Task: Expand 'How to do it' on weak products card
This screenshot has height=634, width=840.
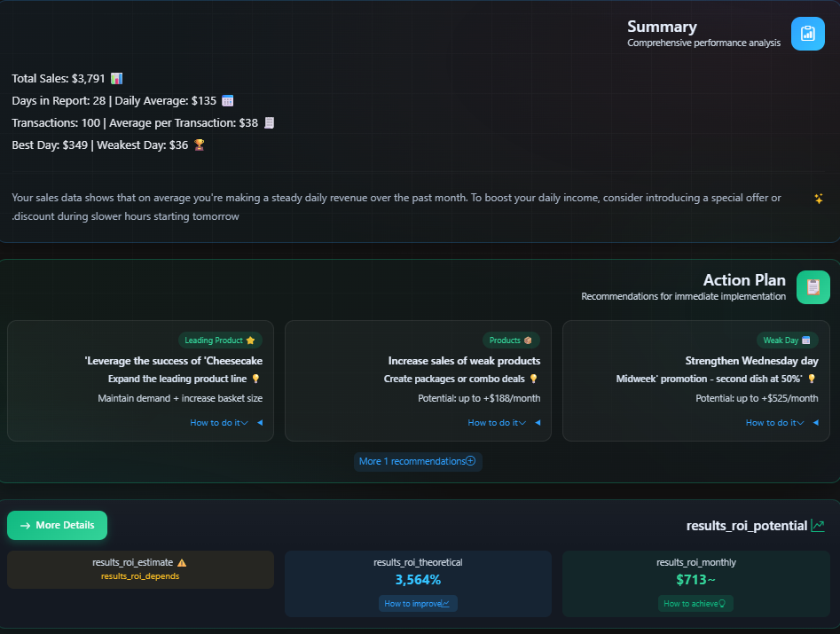Action: (497, 423)
